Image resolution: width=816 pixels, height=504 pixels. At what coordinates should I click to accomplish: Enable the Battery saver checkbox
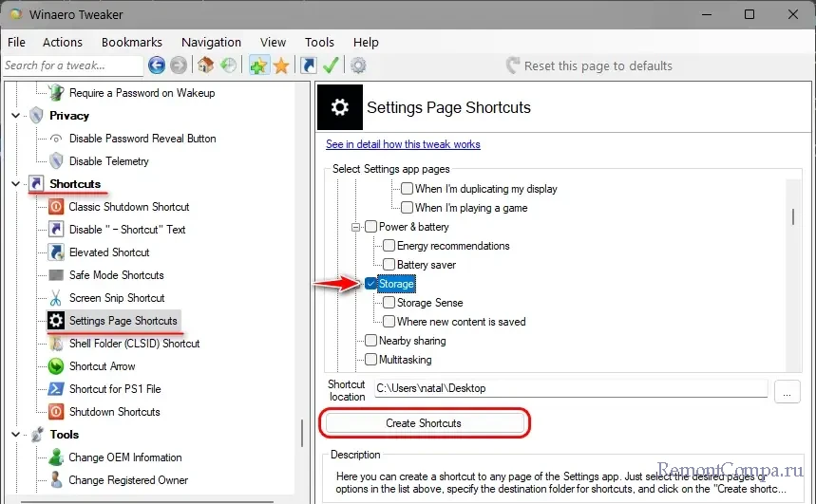pyautogui.click(x=389, y=265)
